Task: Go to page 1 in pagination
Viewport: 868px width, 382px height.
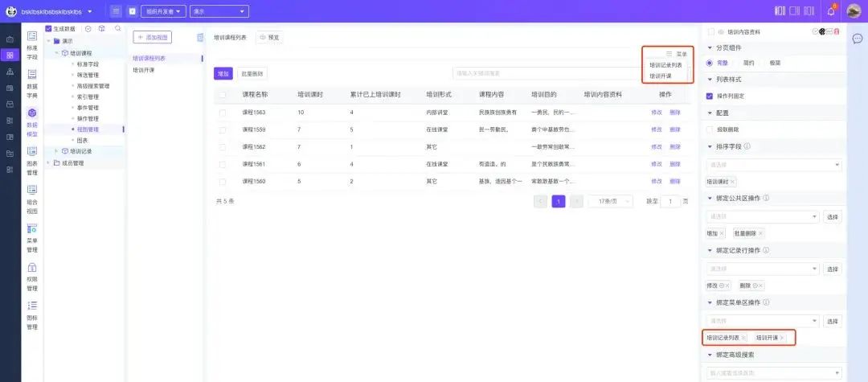Action: [559, 202]
